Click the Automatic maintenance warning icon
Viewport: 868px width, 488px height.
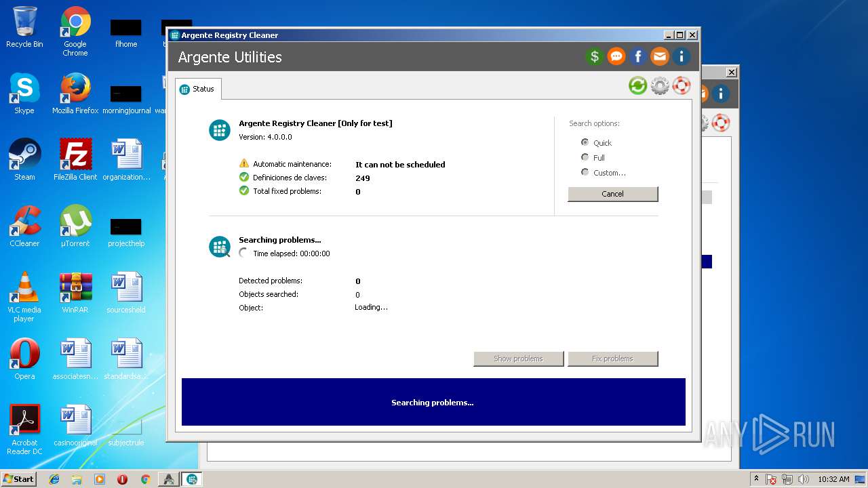pyautogui.click(x=244, y=163)
